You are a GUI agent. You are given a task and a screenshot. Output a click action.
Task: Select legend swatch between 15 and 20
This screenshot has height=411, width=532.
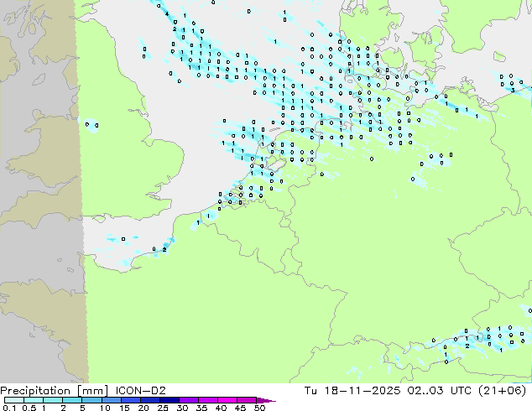(x=131, y=400)
